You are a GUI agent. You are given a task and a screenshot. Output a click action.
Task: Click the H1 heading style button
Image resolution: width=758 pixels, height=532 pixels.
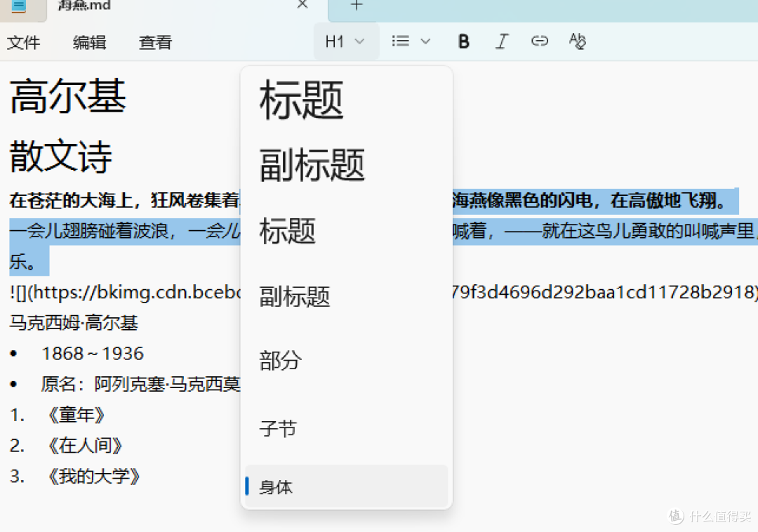[335, 41]
